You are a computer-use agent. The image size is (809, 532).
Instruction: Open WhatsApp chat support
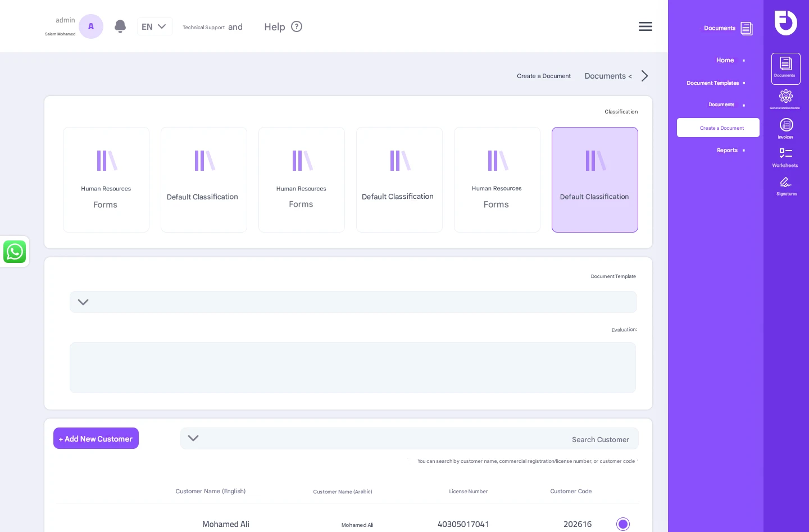[15, 252]
